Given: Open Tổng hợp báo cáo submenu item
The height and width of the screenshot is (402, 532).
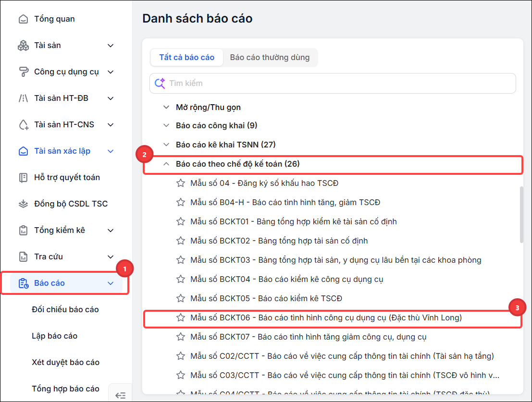Looking at the screenshot, I should click(x=65, y=389).
